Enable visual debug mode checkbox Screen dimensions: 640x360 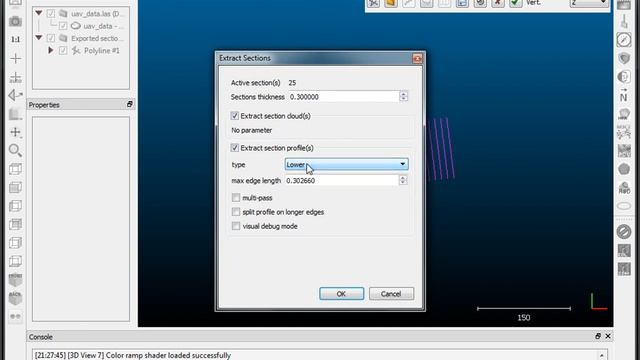236,226
